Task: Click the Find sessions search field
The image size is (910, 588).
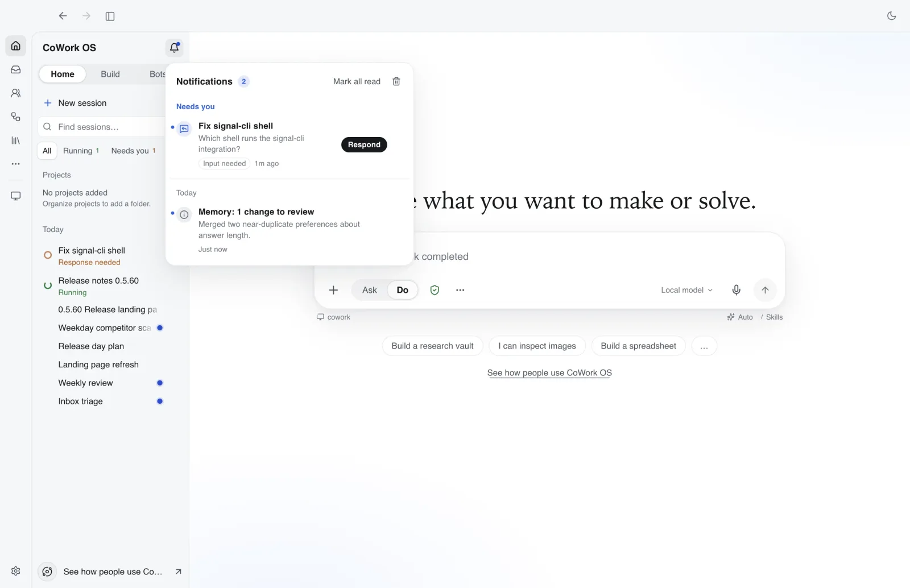Action: pos(102,127)
